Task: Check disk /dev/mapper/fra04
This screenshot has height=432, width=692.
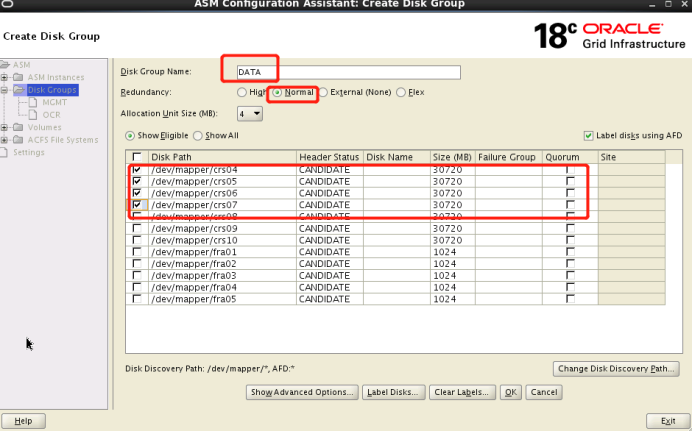Action: (x=137, y=287)
